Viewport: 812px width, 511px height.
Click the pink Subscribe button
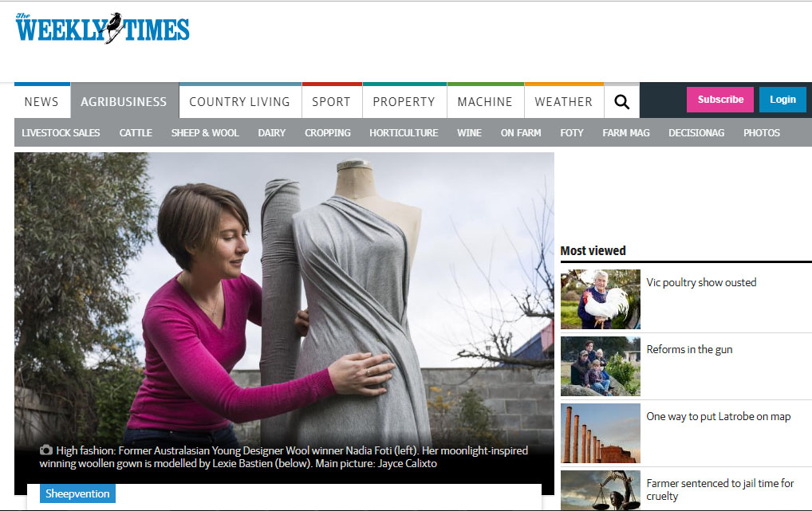(719, 100)
